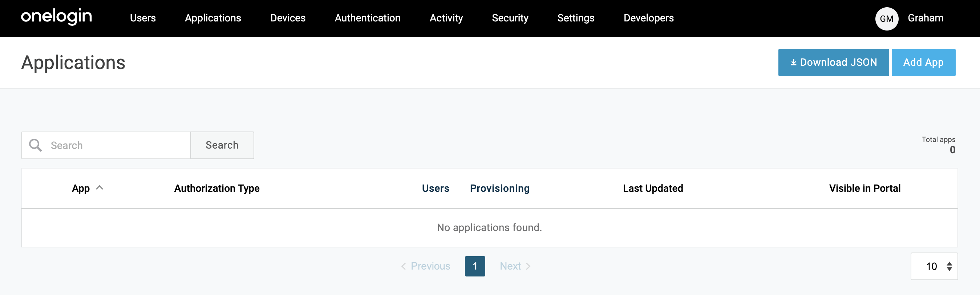
Task: Open the Authentication menu
Action: click(x=368, y=18)
